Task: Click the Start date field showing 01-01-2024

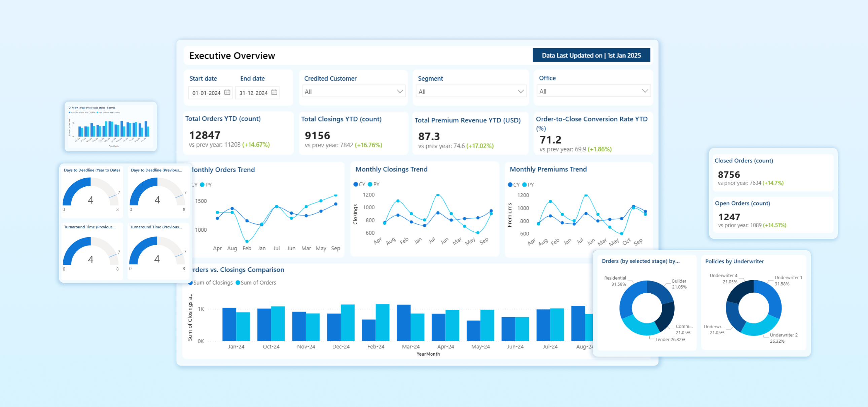Action: tap(206, 92)
